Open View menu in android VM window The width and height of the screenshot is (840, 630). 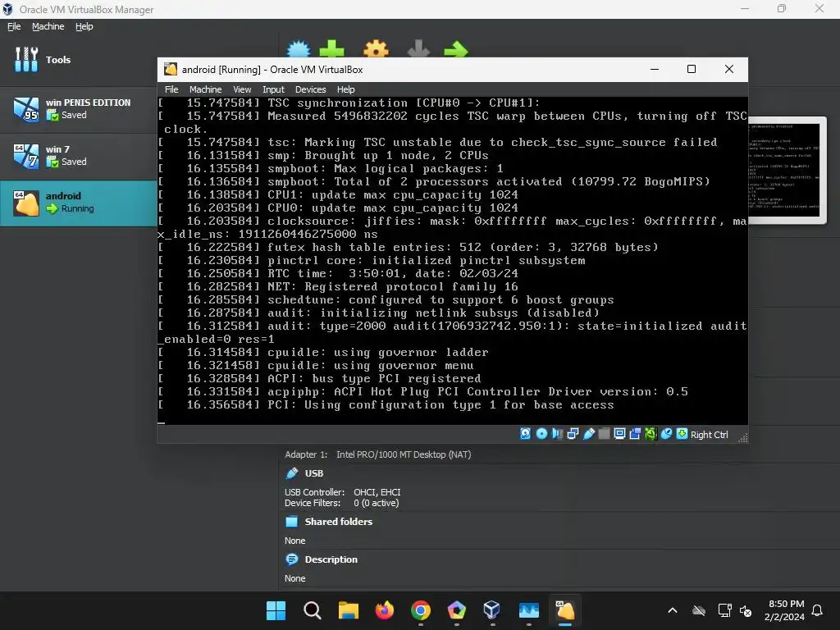point(242,89)
